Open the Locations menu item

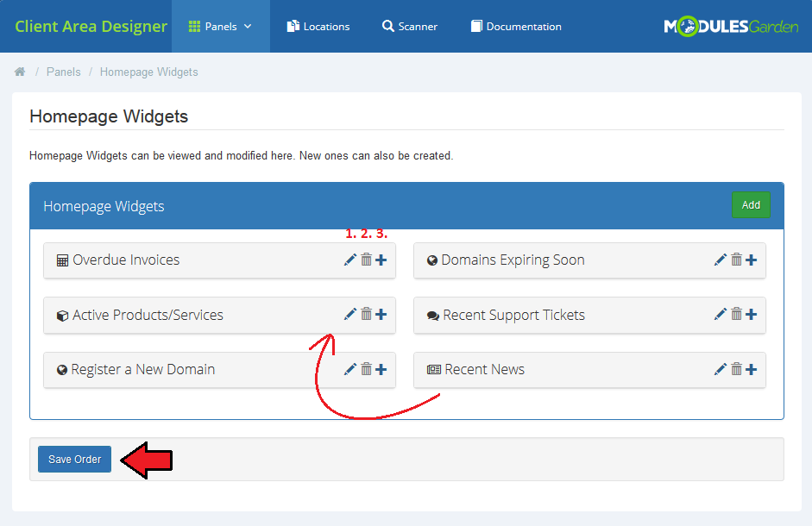tap(318, 27)
